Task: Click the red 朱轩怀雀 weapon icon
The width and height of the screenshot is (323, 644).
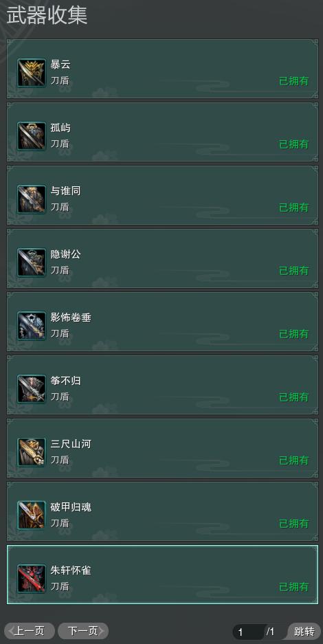Action: coord(32,579)
